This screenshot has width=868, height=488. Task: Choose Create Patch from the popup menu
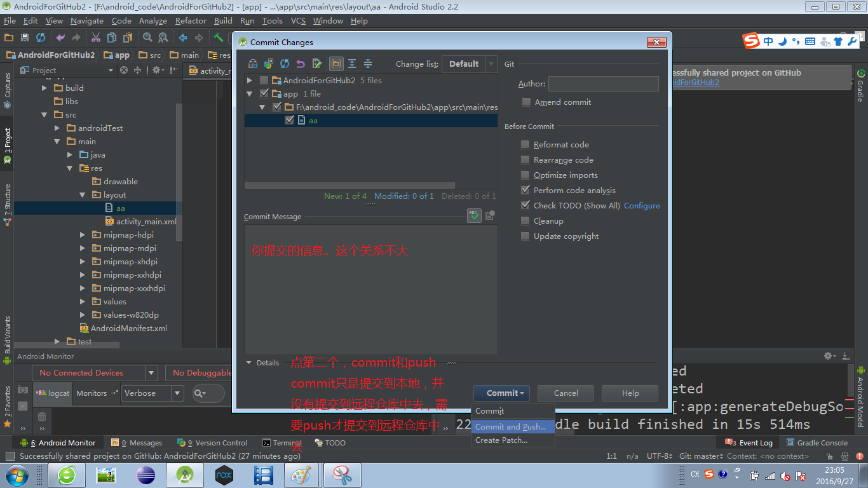(x=513, y=440)
